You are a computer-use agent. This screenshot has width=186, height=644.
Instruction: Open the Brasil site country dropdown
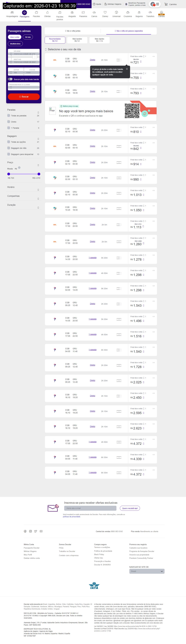(147, 571)
